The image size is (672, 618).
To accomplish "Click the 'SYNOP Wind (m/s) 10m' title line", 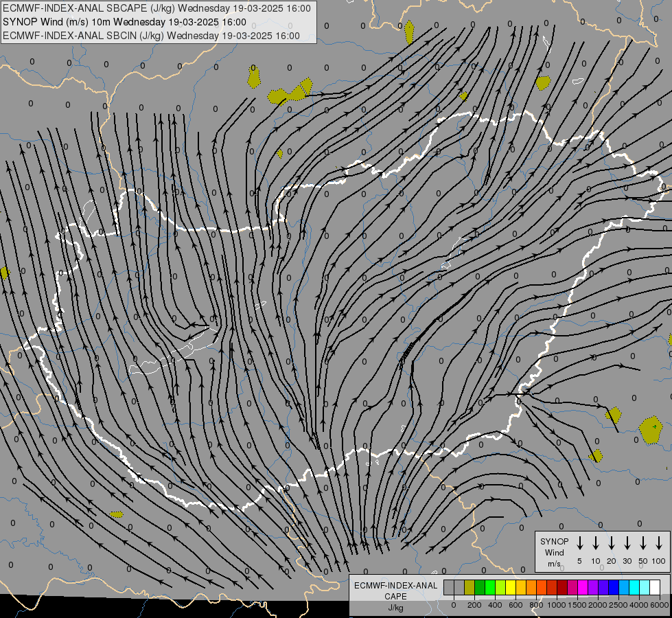I will 124,22.
